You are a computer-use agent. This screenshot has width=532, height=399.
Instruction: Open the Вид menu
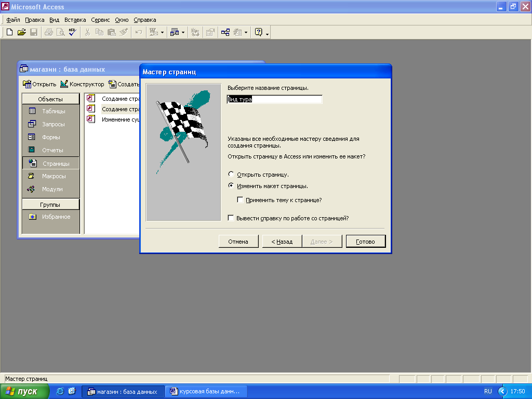click(54, 20)
